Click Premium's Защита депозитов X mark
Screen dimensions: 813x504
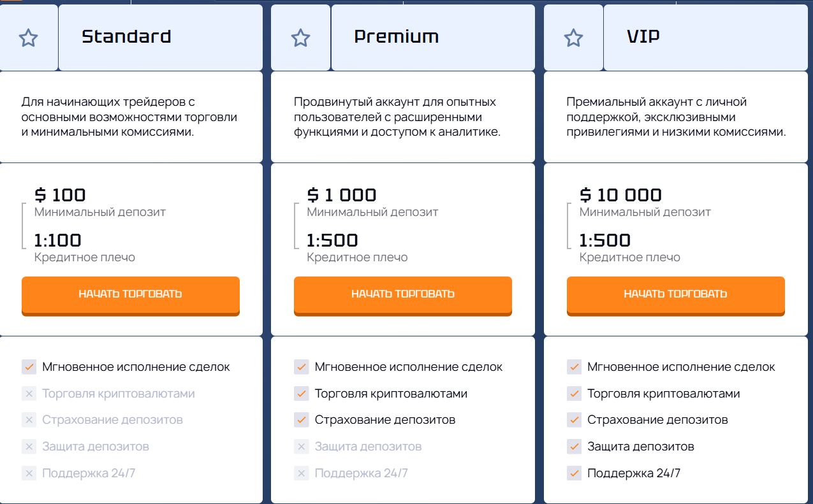pos(301,447)
